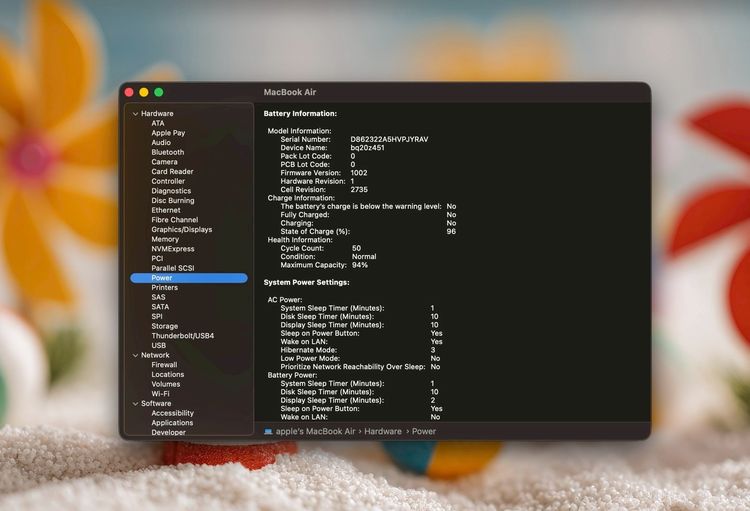Click the Condition value Normal
The width and height of the screenshot is (750, 511).
pyautogui.click(x=364, y=256)
